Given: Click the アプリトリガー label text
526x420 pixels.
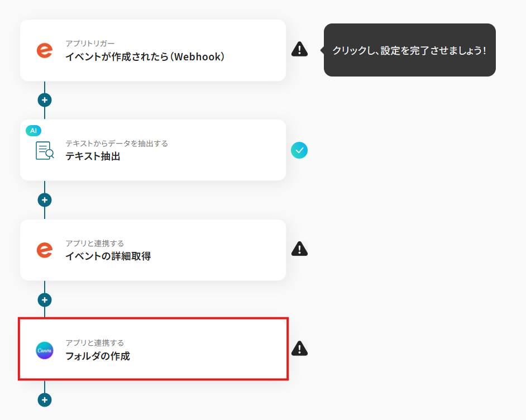Looking at the screenshot, I should [90, 44].
